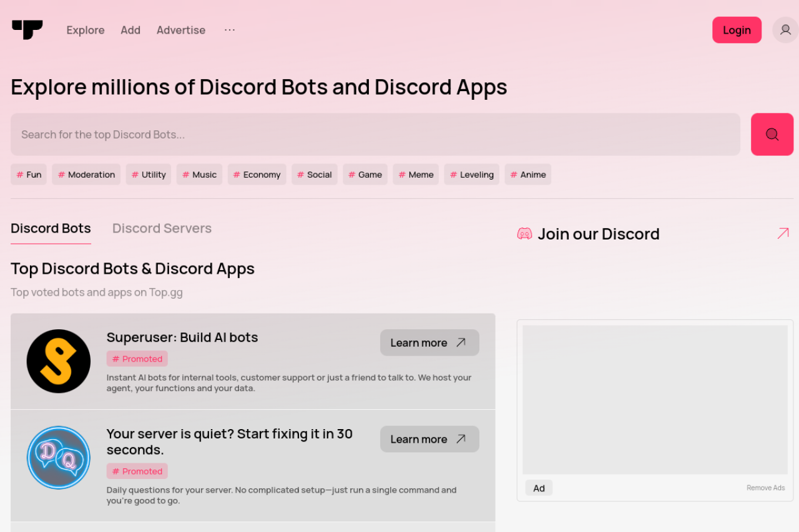Open the user profile avatar icon
Screen dimensions: 799x532
785,30
